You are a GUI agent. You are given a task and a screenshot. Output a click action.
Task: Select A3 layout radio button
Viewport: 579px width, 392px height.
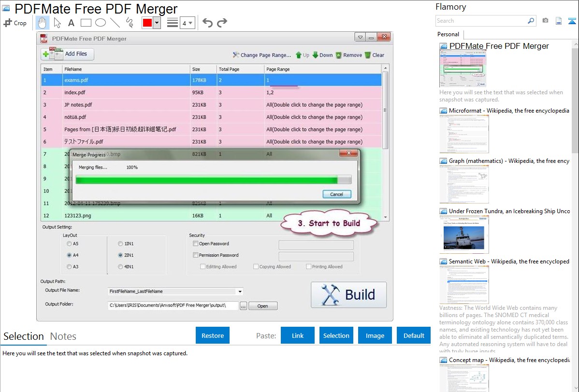[69, 267]
